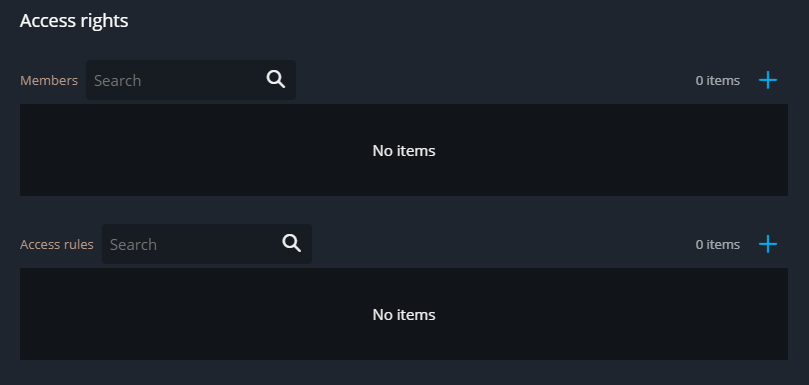The width and height of the screenshot is (809, 385).
Task: Click the Access rules section label
Action: (x=57, y=244)
